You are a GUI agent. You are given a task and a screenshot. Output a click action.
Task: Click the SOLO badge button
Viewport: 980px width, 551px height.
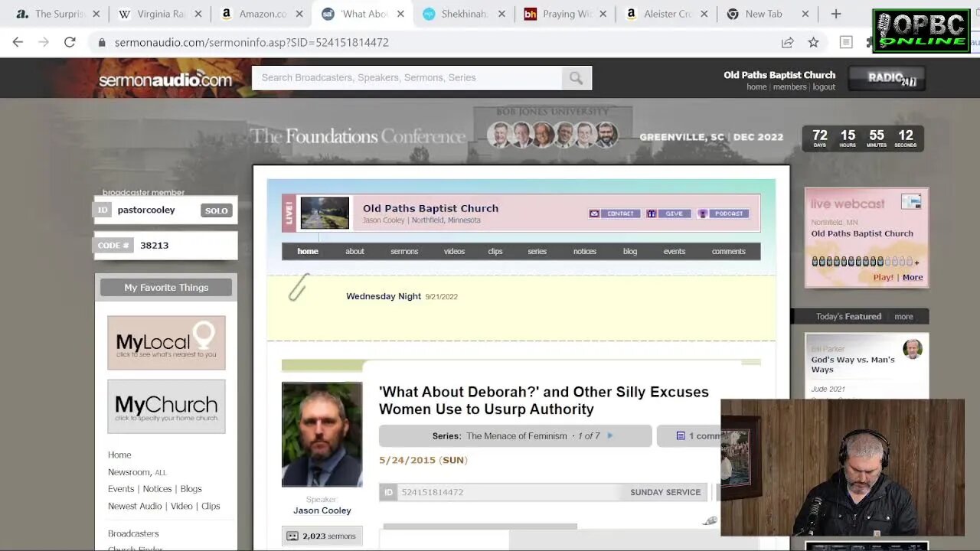(x=216, y=210)
